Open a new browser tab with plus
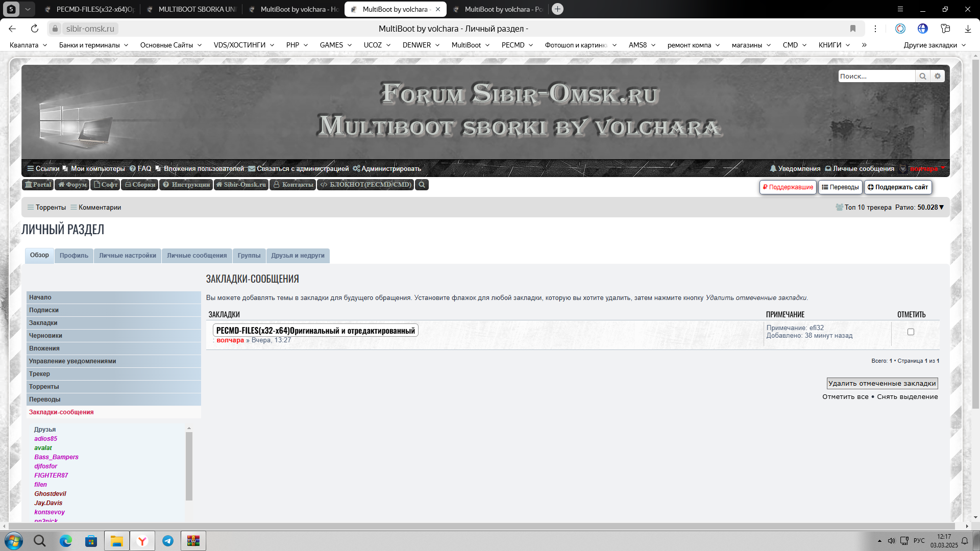 [x=558, y=9]
